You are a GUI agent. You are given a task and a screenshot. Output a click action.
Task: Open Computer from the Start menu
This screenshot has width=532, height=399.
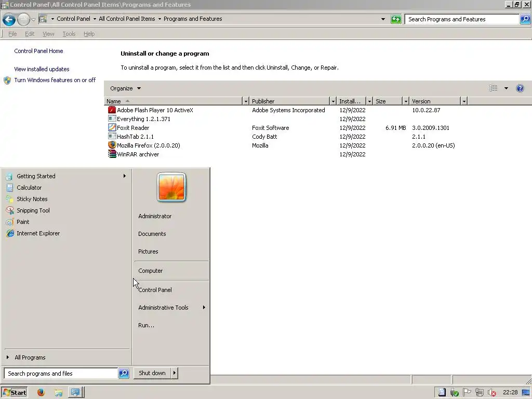pos(171,271)
